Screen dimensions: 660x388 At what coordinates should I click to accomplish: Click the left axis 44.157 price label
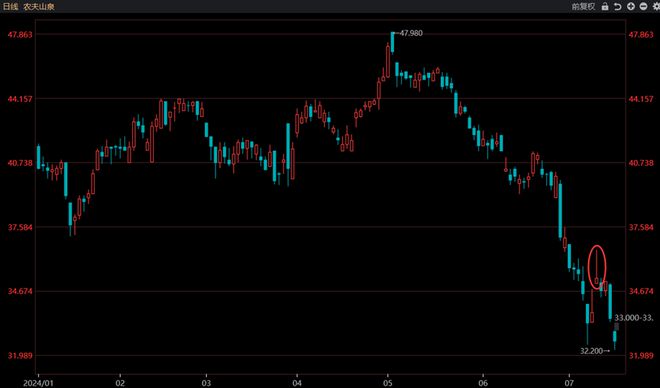click(x=20, y=99)
